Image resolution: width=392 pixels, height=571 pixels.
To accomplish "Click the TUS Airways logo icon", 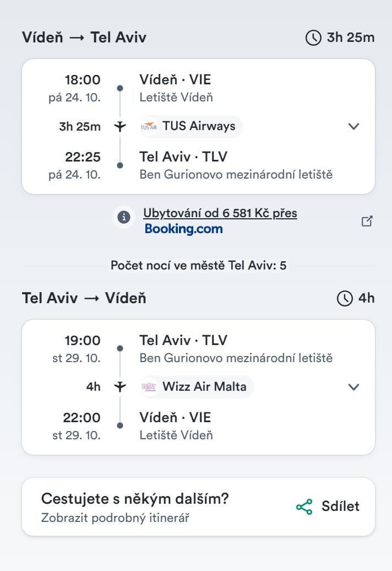I will [x=149, y=127].
